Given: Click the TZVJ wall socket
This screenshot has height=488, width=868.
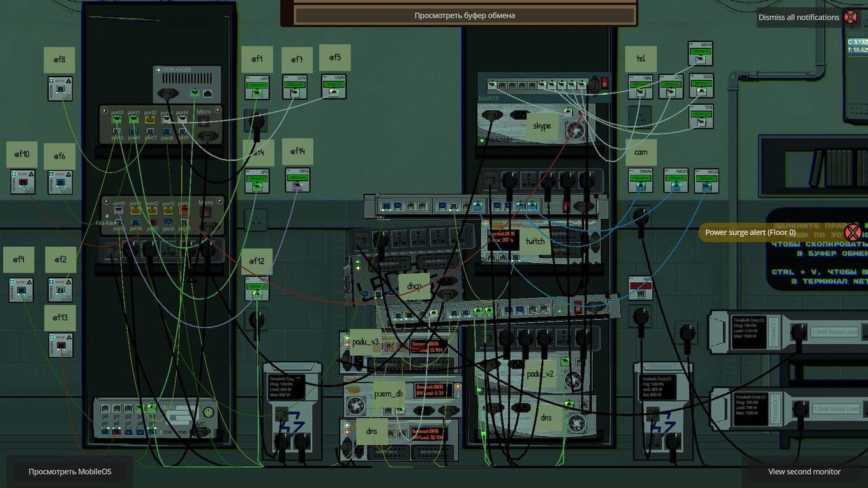Looking at the screenshot, I should coord(701,117).
